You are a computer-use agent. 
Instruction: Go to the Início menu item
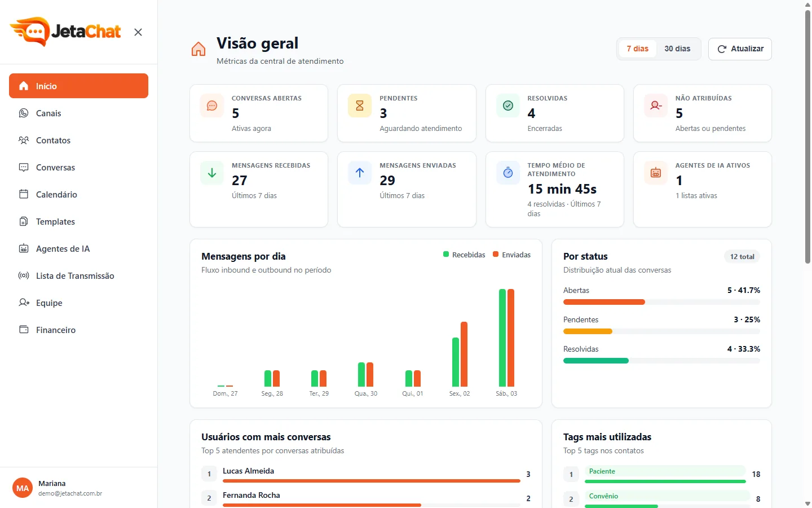click(x=78, y=86)
